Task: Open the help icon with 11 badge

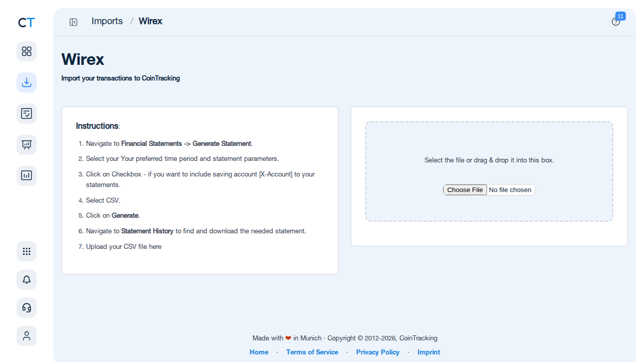Action: [616, 22]
